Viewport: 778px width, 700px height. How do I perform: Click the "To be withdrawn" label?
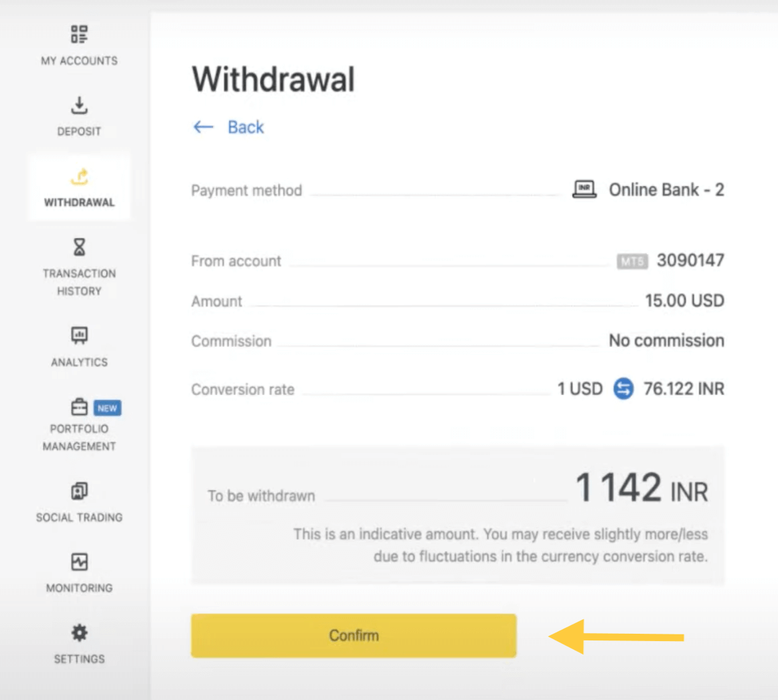[x=261, y=496]
